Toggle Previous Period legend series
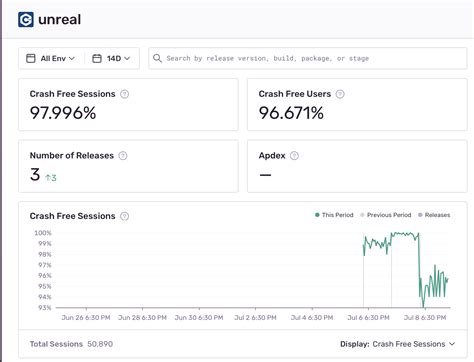 386,215
